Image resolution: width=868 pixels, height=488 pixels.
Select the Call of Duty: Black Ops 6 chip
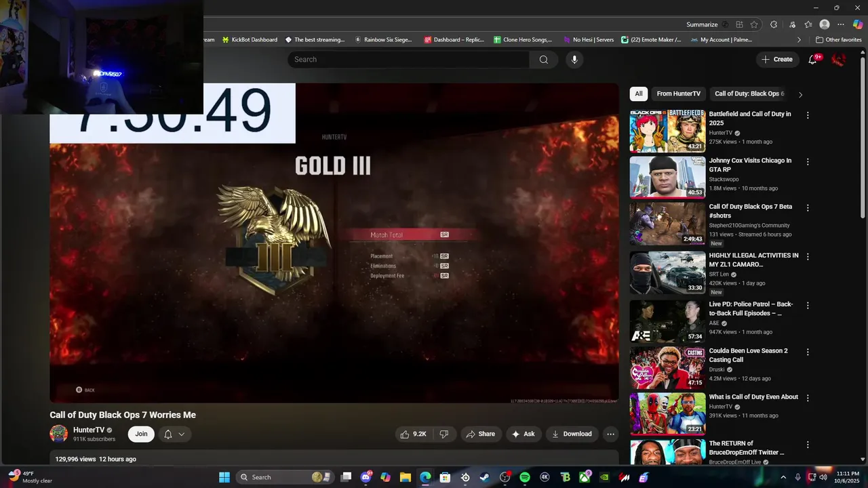749,94
